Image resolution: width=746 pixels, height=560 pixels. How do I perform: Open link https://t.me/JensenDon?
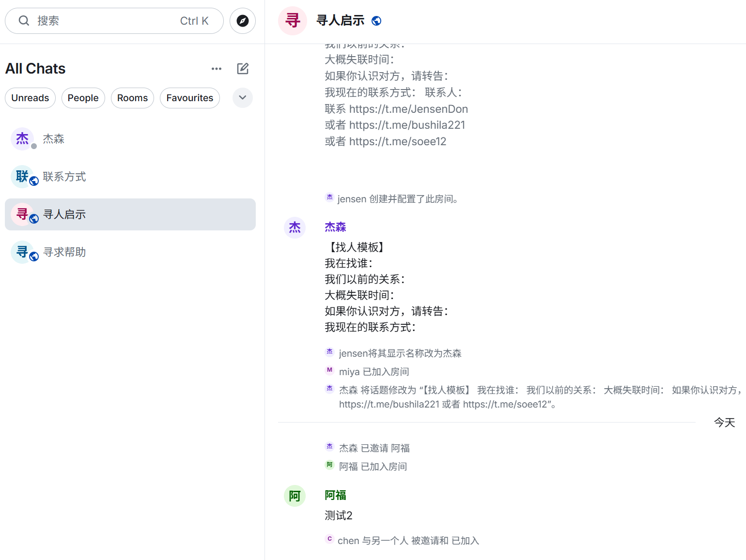coord(408,109)
